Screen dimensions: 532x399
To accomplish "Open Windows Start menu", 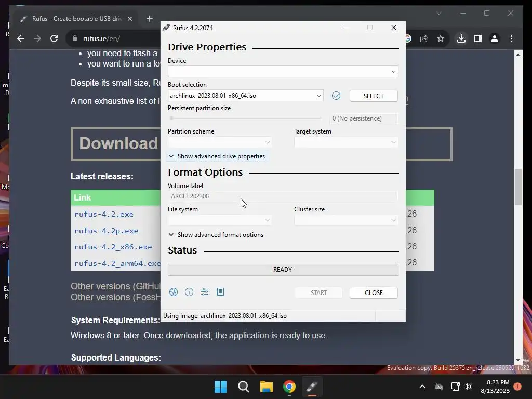I will pos(220,387).
